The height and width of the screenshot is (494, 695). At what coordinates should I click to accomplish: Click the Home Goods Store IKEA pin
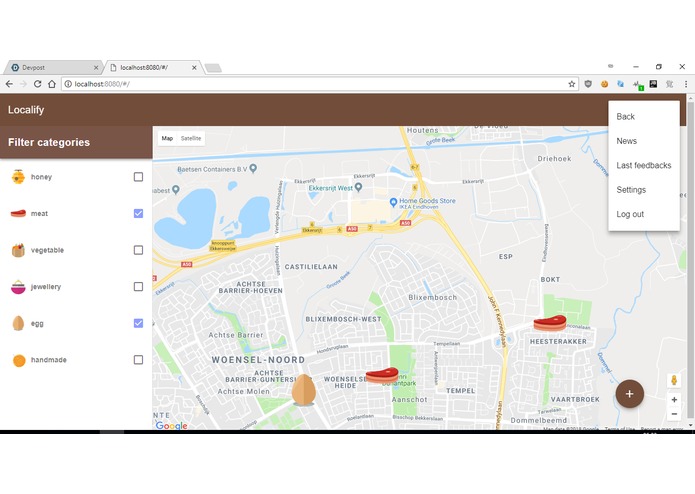(393, 202)
